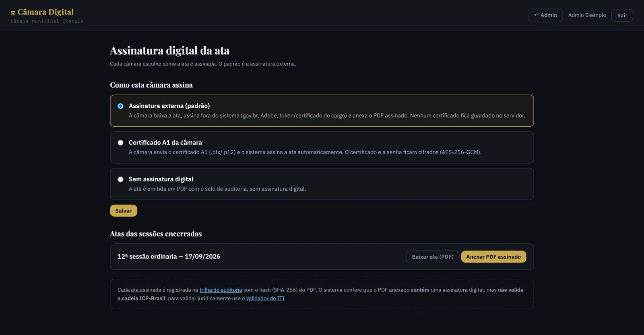
Task: Click the Sair logout button
Action: click(622, 15)
